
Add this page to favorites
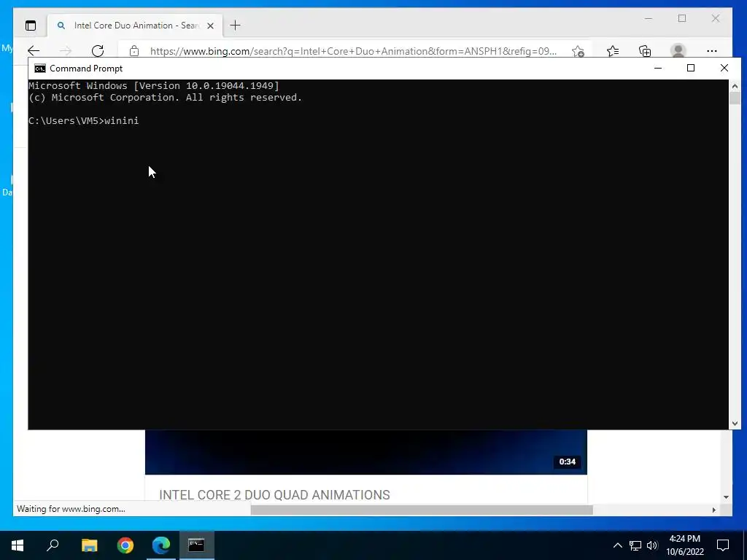(x=578, y=52)
